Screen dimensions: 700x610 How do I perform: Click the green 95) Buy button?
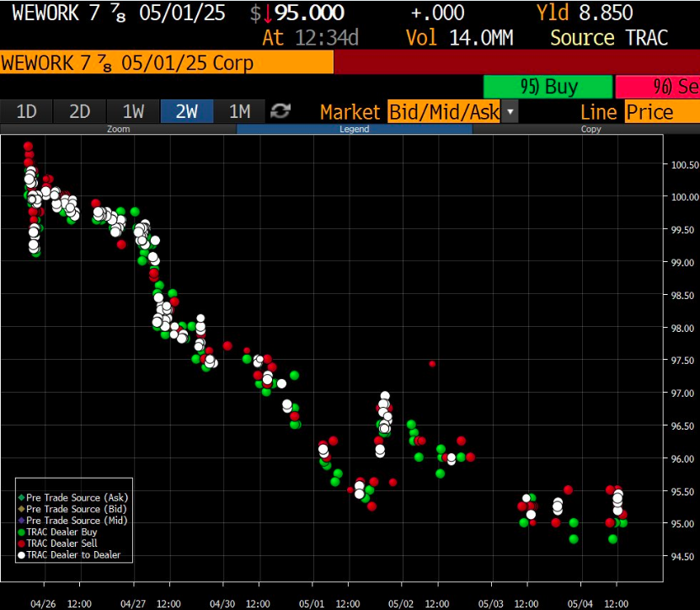click(x=548, y=87)
